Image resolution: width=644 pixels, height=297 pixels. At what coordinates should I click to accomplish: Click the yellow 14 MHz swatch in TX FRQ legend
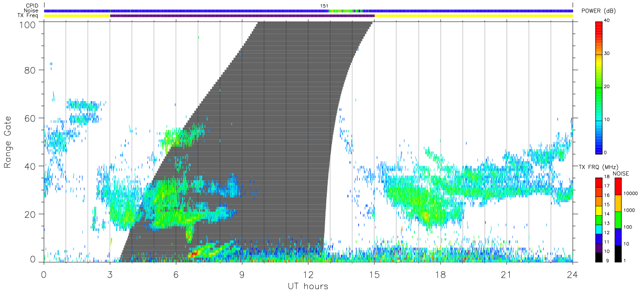[x=599, y=211]
